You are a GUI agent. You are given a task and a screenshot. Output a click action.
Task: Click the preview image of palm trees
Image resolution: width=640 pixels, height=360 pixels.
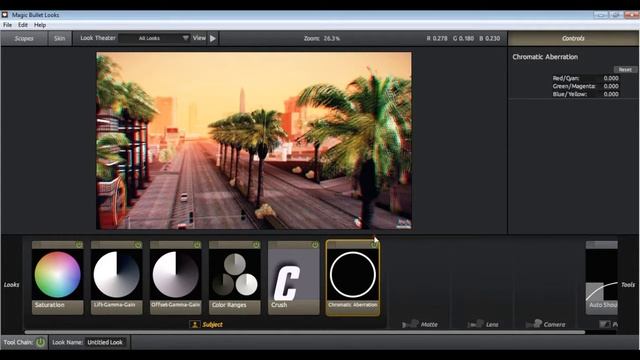[x=254, y=140]
